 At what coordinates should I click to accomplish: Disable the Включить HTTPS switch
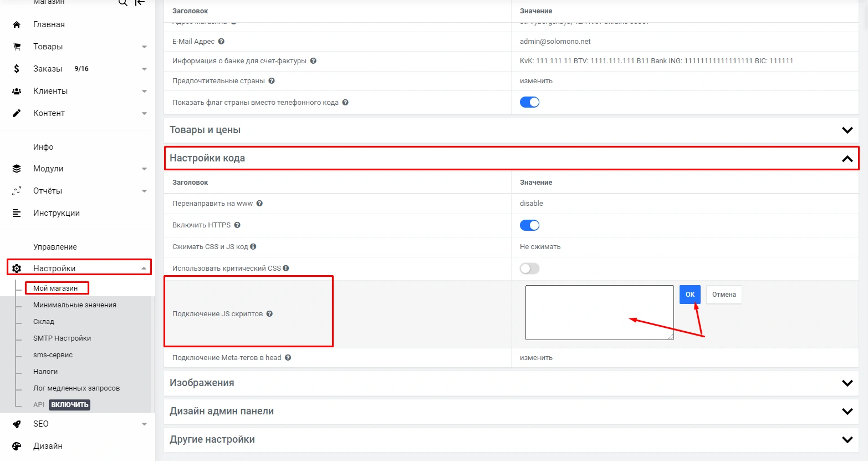tap(529, 225)
